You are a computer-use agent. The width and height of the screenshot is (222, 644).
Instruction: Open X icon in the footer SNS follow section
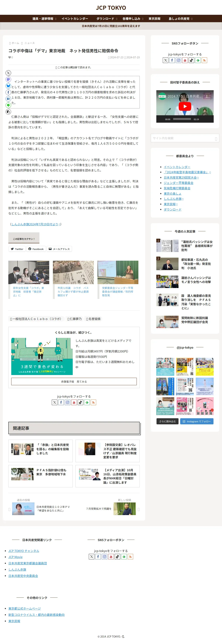click(x=92, y=556)
